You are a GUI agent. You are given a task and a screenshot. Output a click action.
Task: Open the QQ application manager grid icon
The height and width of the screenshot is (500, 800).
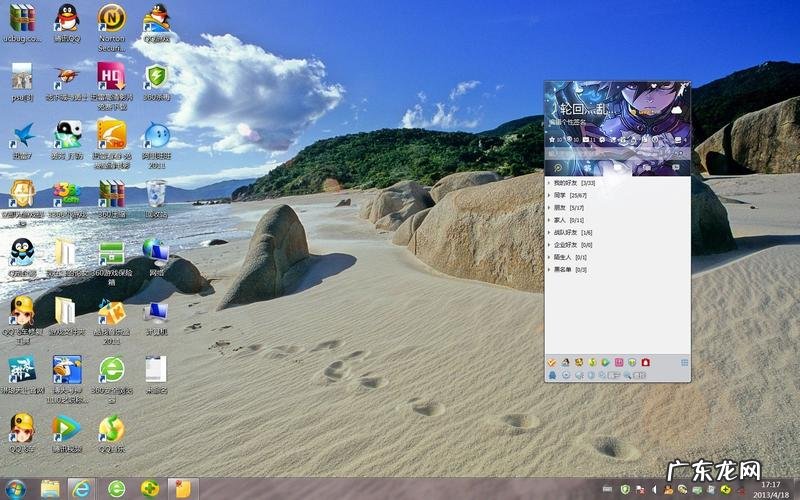pyautogui.click(x=684, y=362)
